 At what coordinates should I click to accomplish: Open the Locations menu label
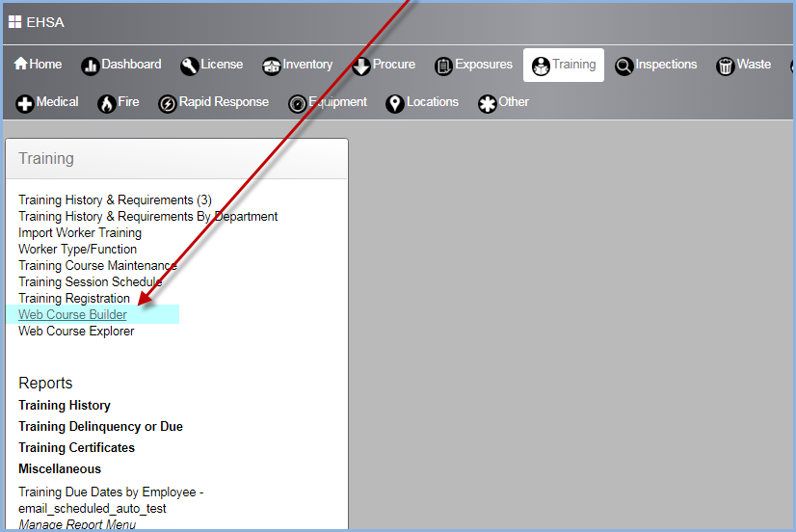click(x=433, y=101)
